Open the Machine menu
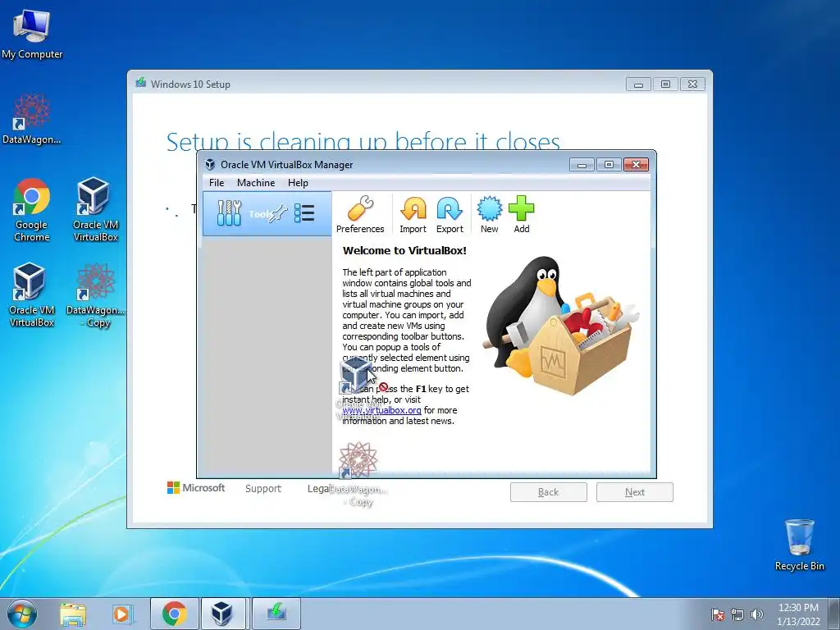The height and width of the screenshot is (630, 840). pyautogui.click(x=256, y=183)
